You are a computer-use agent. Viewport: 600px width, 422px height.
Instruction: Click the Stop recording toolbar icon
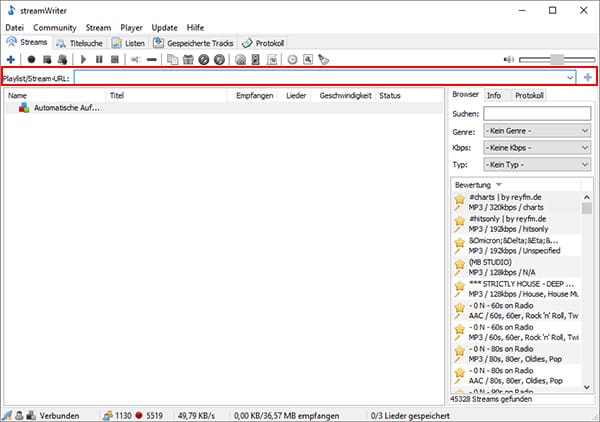(x=47, y=59)
